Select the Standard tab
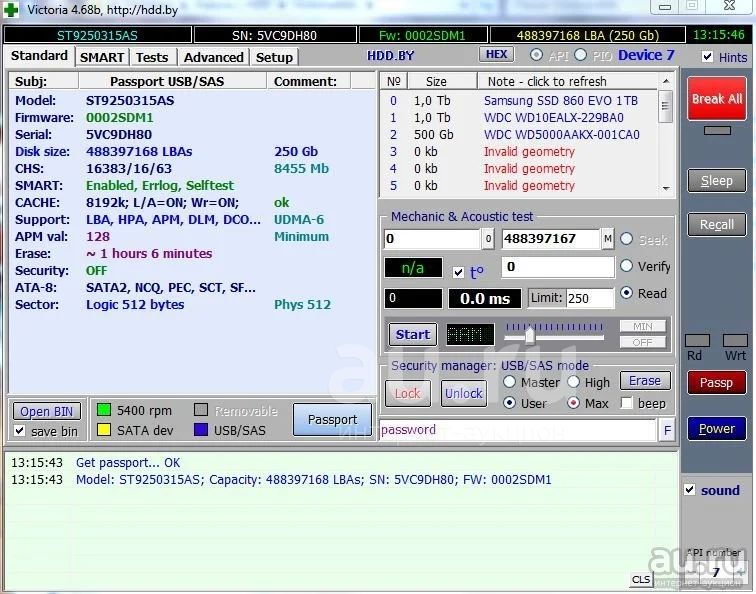 40,56
